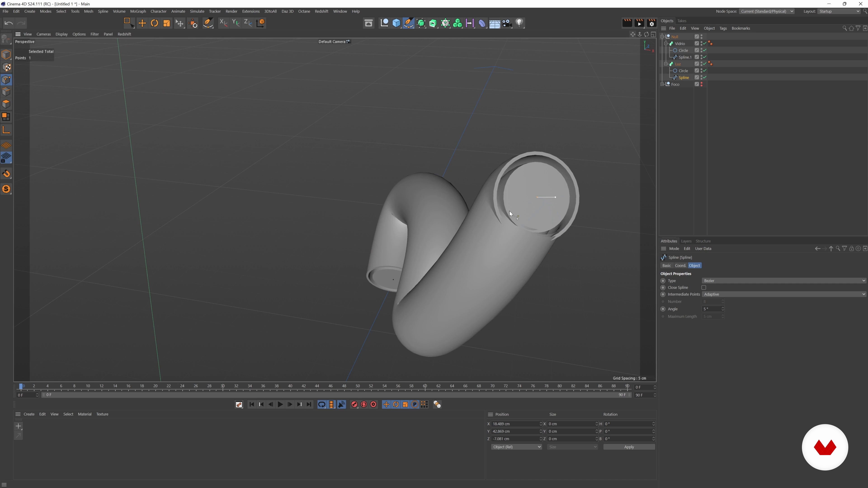The width and height of the screenshot is (868, 488).
Task: Toggle X axis lock
Action: (223, 23)
